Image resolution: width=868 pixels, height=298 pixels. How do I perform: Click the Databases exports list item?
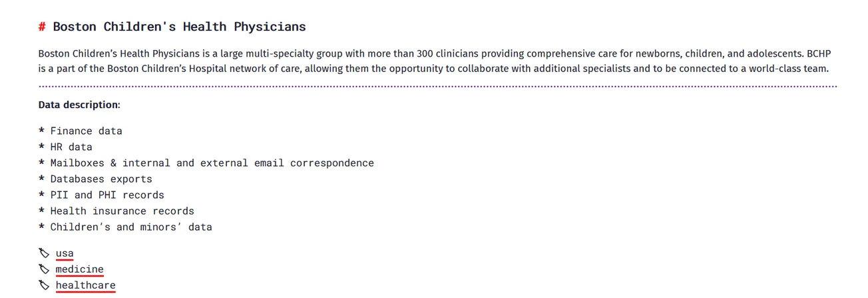click(x=101, y=179)
